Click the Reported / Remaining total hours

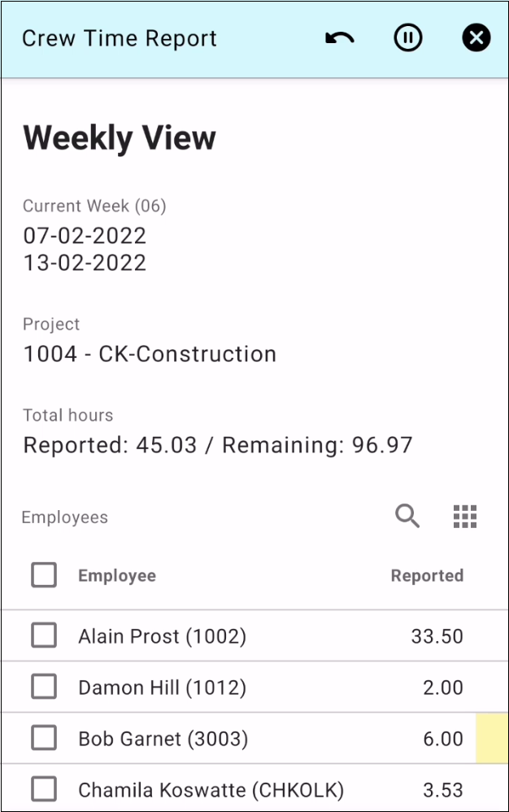coord(218,446)
